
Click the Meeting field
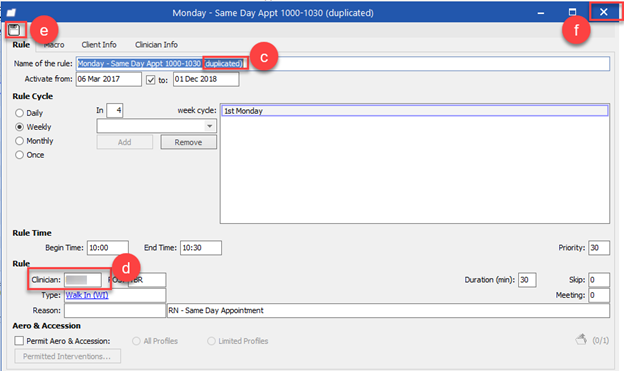(x=599, y=295)
